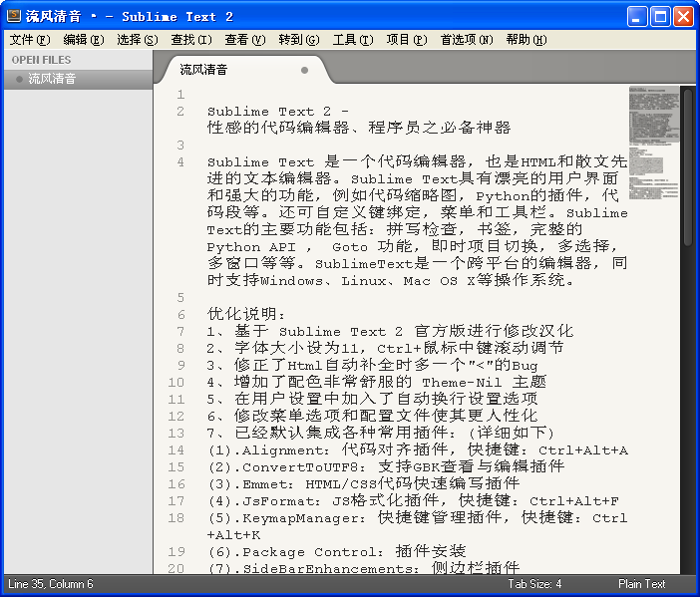700x597 pixels.
Task: Place cursor on the Emmet plugin line
Action: (363, 483)
